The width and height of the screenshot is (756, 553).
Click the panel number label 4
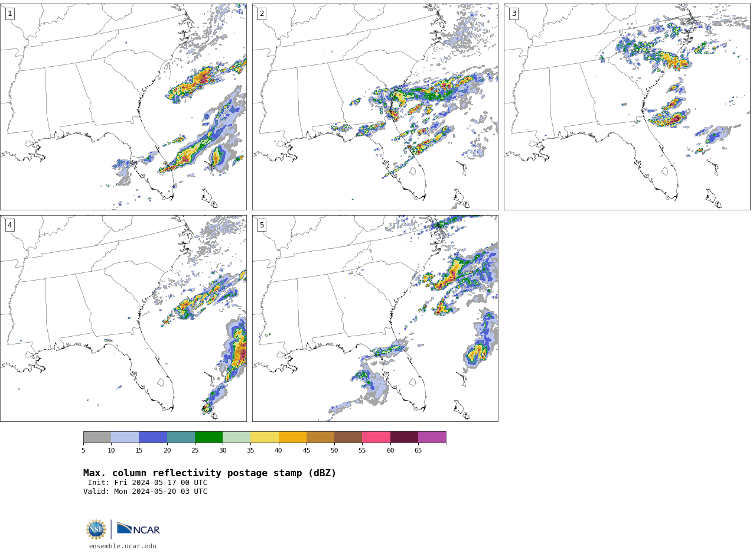[9, 225]
